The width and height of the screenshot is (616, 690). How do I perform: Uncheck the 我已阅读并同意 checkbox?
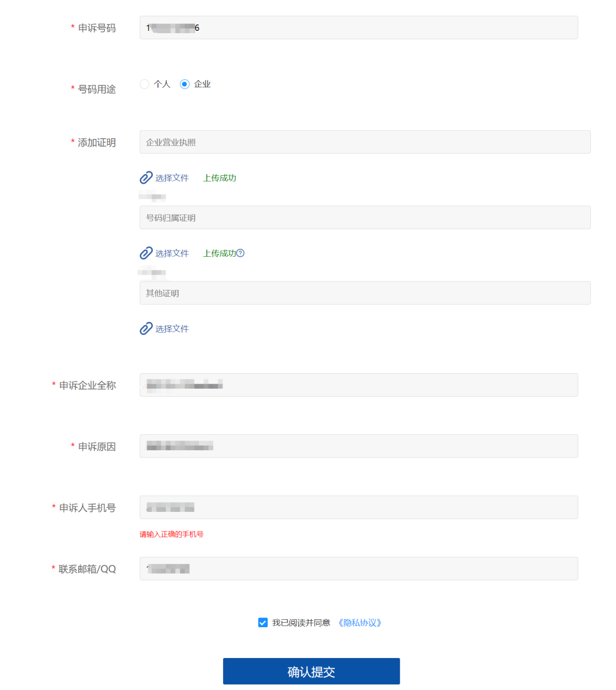(x=263, y=623)
